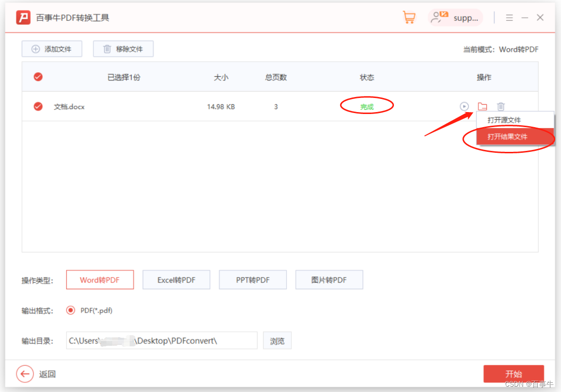The image size is (561, 392).
Task: Choose 打开结果文件 from the popup menu
Action: 515,136
